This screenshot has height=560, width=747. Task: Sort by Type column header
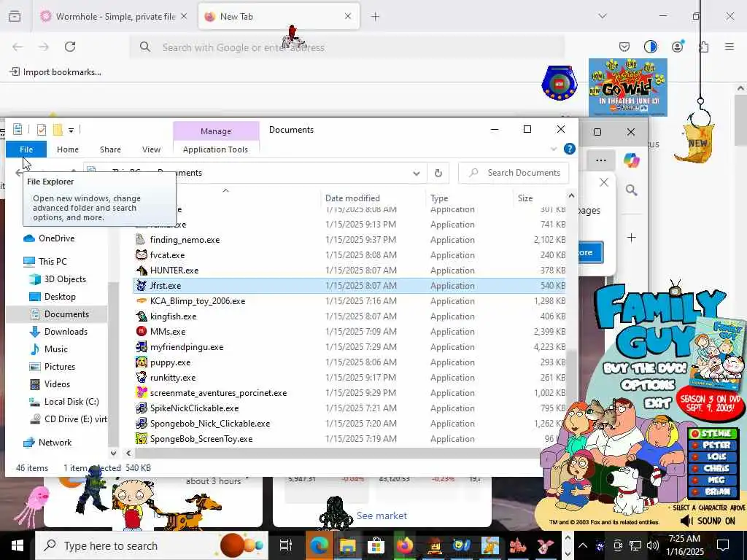pos(439,198)
